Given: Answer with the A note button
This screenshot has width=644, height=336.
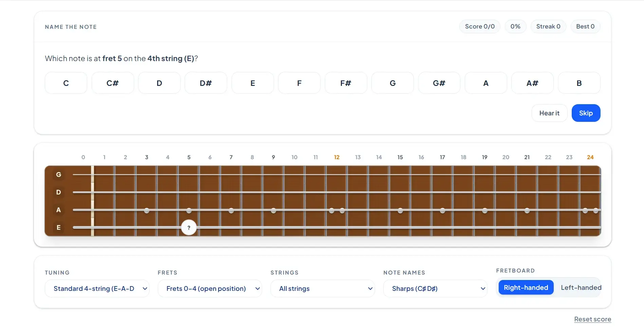Looking at the screenshot, I should point(486,83).
